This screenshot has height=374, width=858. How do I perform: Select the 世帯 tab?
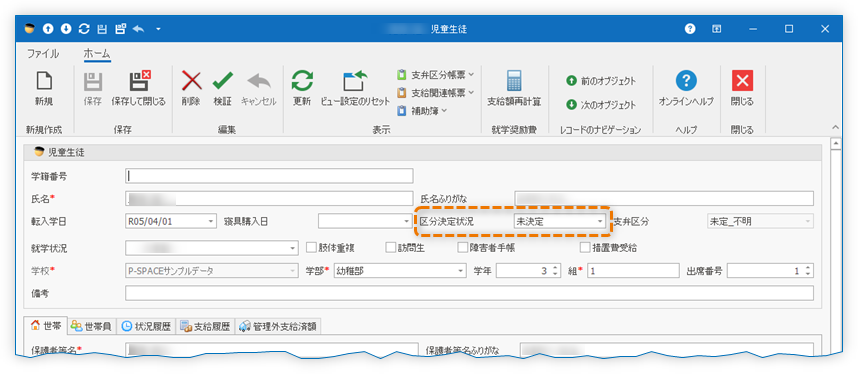[46, 326]
